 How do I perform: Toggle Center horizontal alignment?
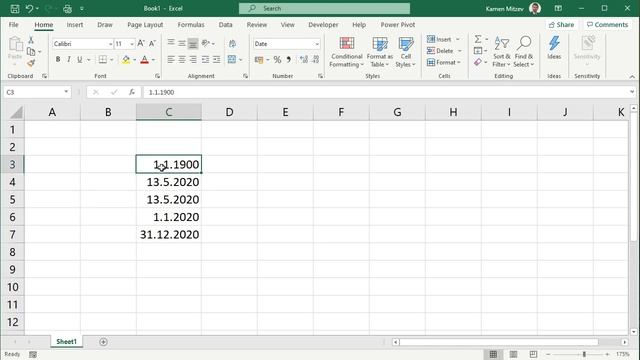point(182,60)
